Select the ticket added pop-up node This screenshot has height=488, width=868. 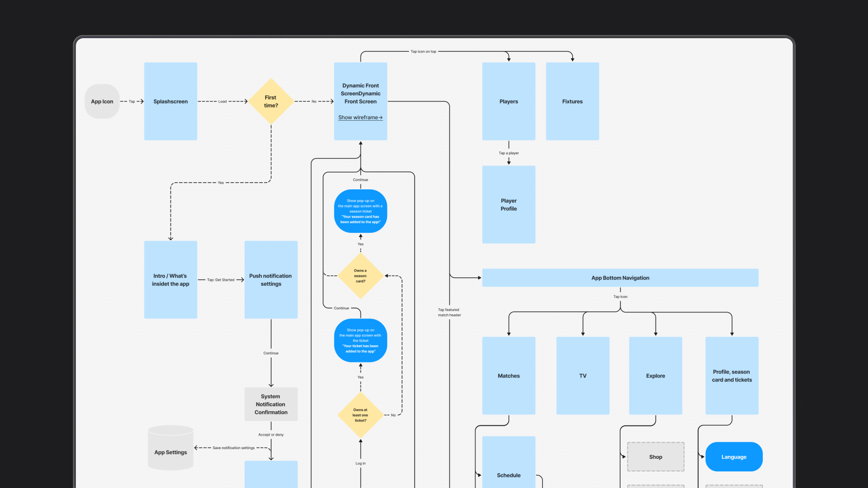coord(360,340)
